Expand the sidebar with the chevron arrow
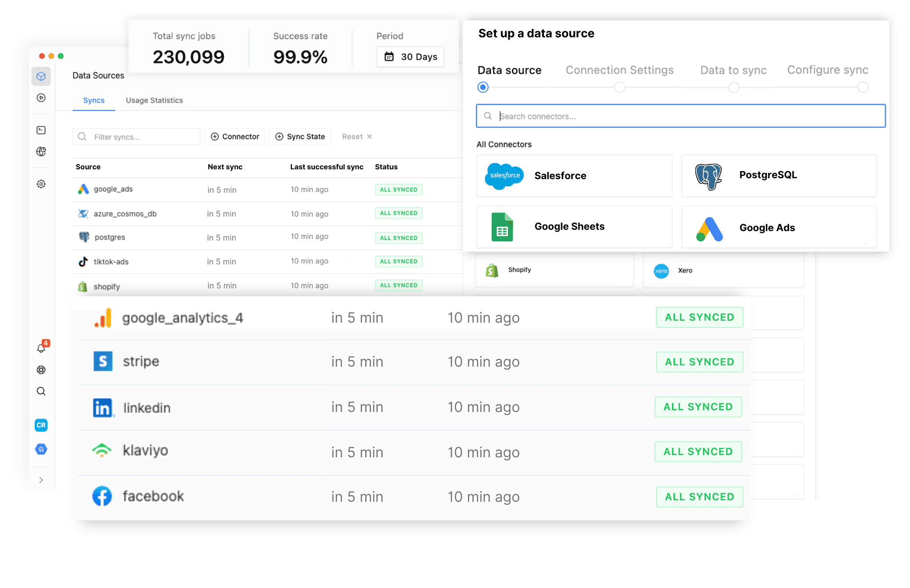The height and width of the screenshot is (588, 910). 41,480
